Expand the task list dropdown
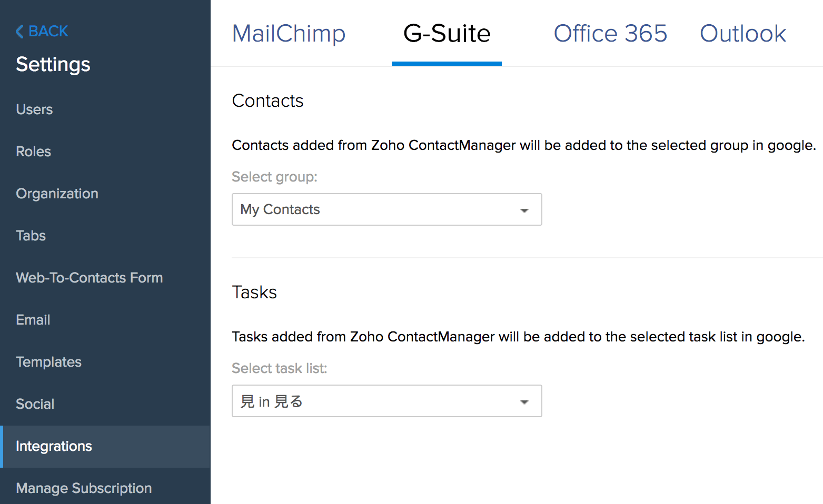 coord(386,401)
